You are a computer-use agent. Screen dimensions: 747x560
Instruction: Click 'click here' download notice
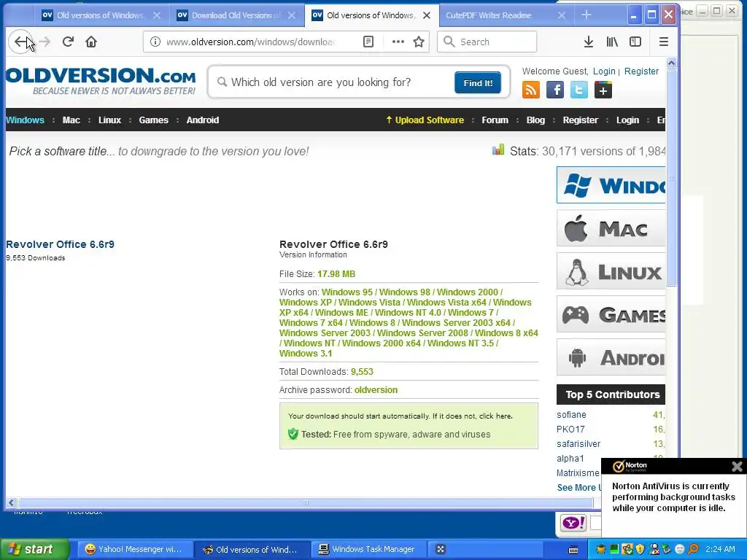pos(495,416)
